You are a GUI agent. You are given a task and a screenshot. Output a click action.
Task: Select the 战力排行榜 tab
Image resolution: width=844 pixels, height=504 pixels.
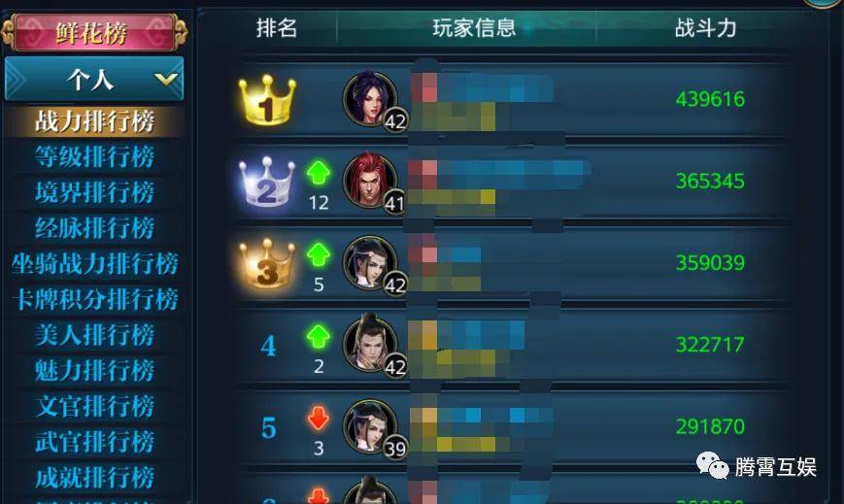(x=94, y=120)
